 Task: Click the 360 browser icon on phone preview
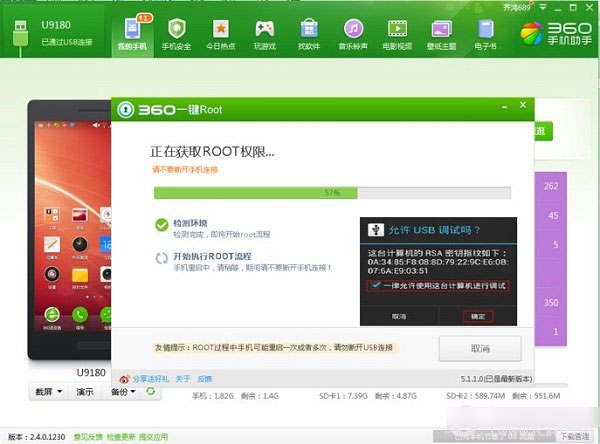tap(52, 315)
